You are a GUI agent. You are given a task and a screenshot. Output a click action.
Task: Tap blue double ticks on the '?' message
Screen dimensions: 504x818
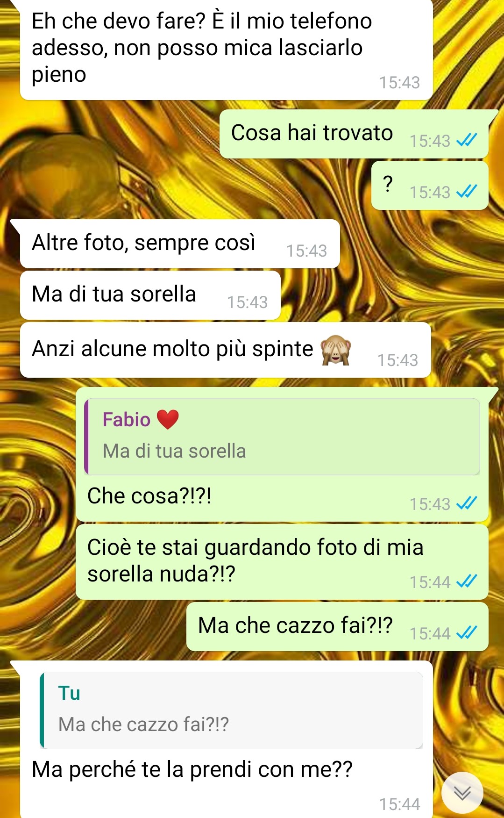click(467, 191)
